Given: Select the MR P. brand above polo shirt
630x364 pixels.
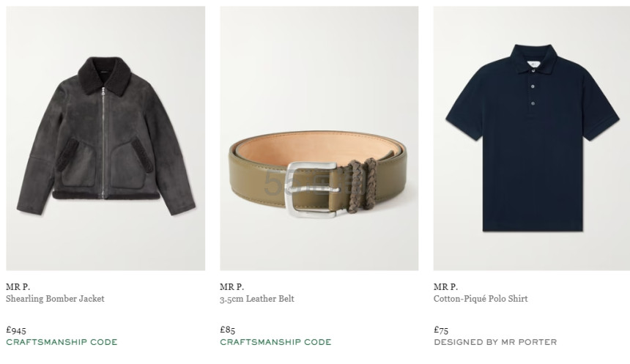Looking at the screenshot, I should 445,287.
